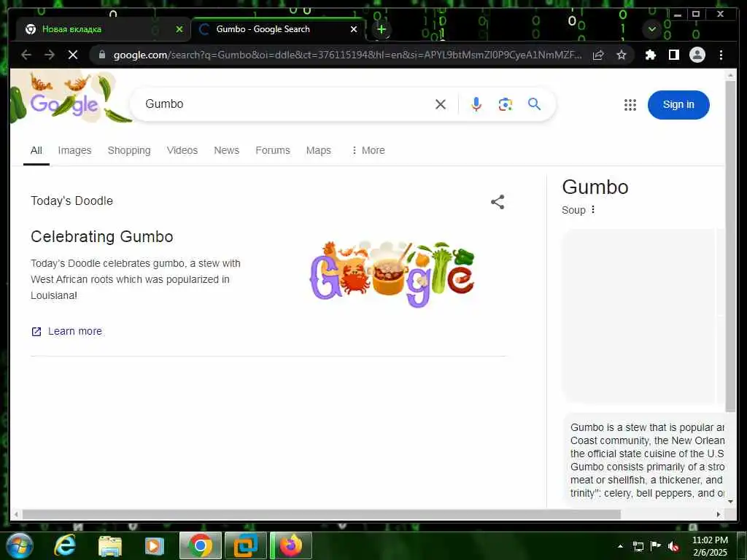Close the Новая вкладка tab

pos(179,29)
